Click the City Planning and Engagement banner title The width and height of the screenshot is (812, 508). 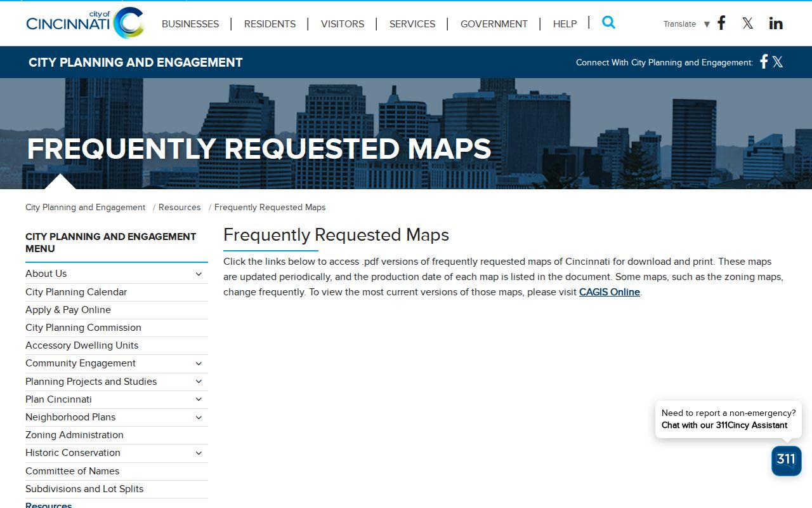(136, 62)
